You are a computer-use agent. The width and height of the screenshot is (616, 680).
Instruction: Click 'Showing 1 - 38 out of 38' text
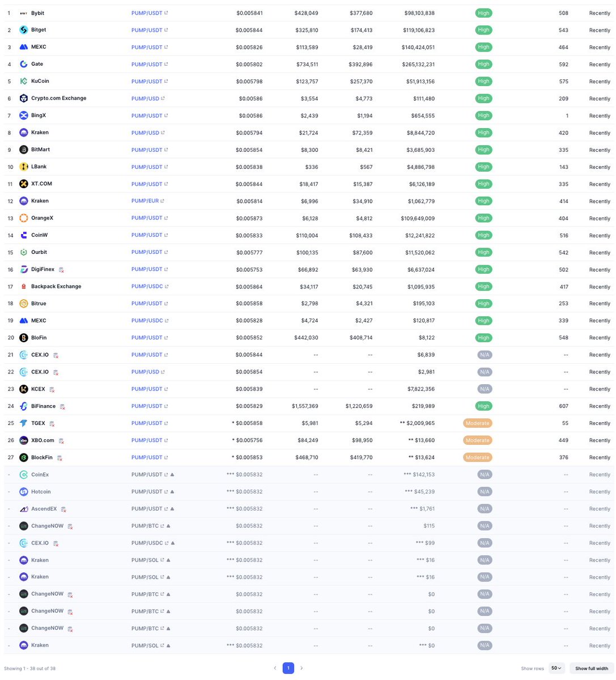tap(29, 669)
